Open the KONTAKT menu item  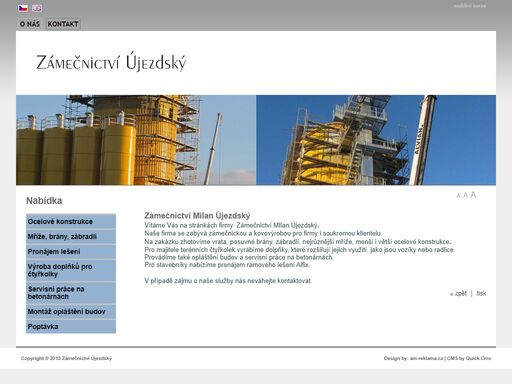pos(63,24)
